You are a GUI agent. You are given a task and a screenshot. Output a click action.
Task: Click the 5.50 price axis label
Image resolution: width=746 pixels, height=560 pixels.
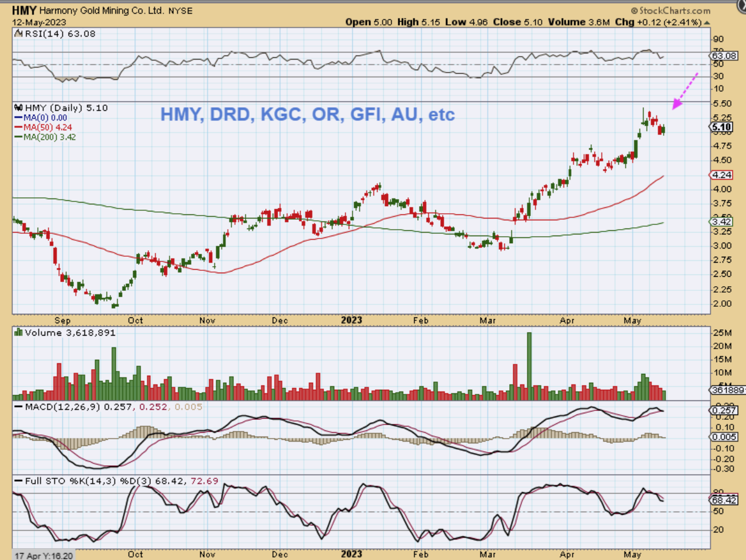[721, 103]
